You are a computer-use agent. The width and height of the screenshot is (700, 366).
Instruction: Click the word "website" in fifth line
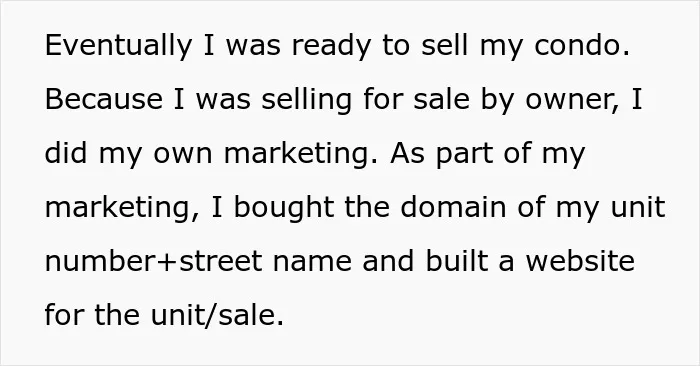pyautogui.click(x=580, y=261)
